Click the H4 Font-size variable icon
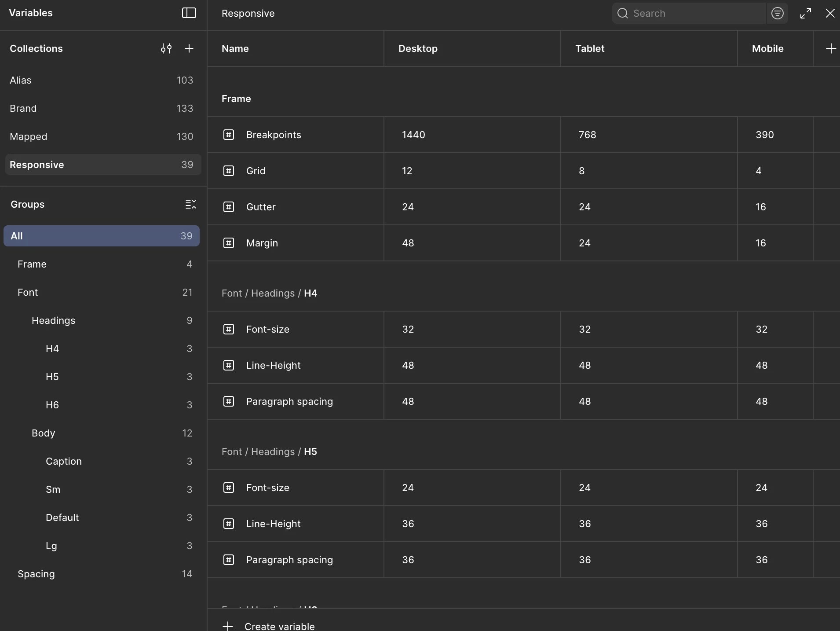 pyautogui.click(x=229, y=329)
